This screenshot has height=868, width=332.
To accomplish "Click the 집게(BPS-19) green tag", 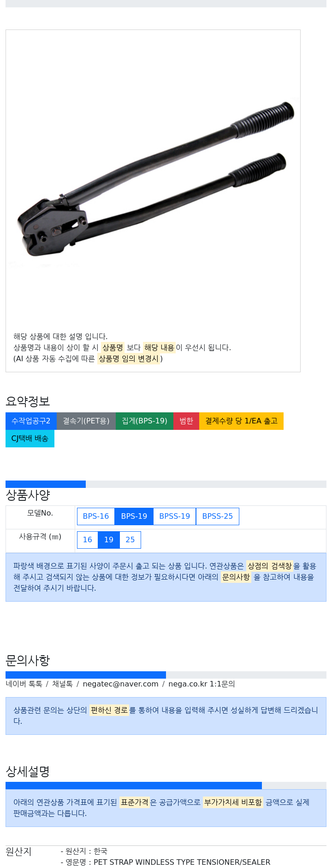I will tap(144, 421).
